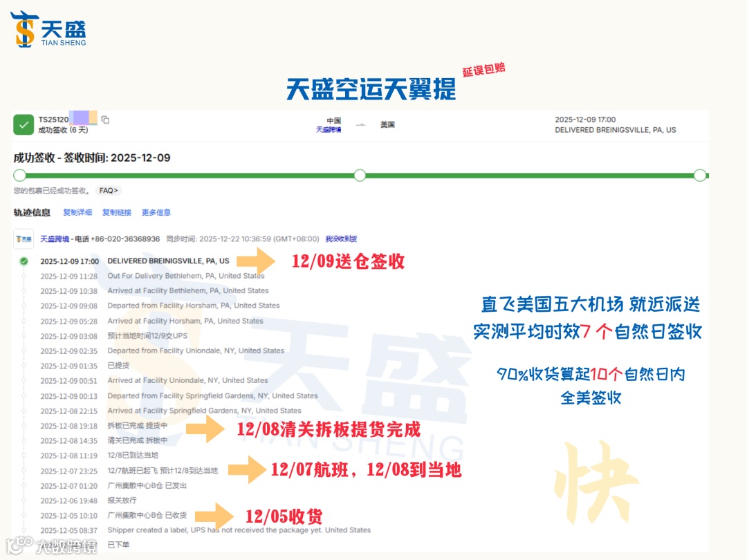This screenshot has height=560, width=747.
Task: Click the Tian Sheng logo at top left
Action: pos(48,29)
